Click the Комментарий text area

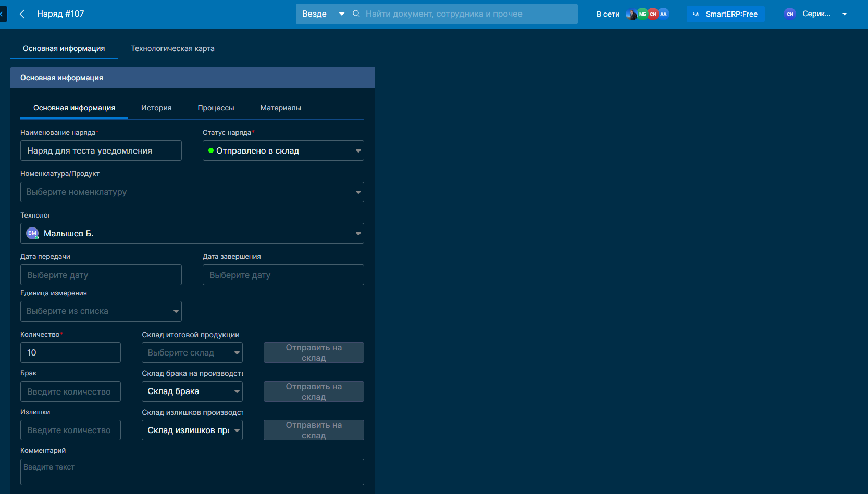pos(192,472)
